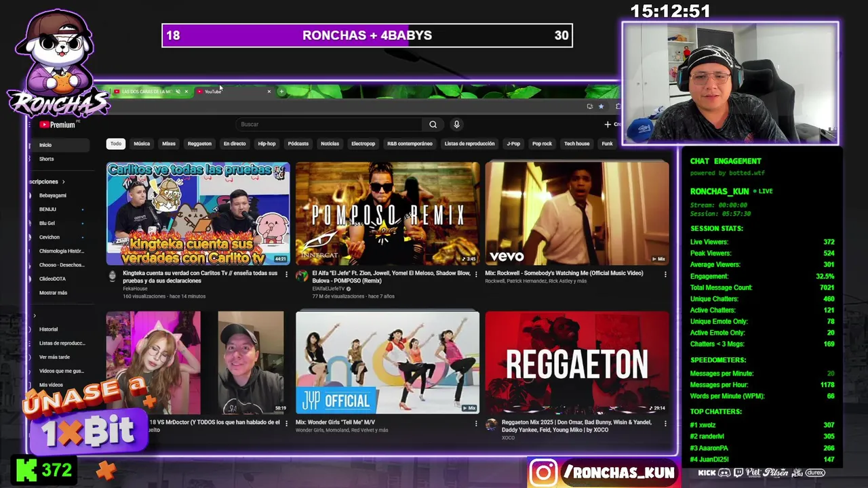Select the Hip-hop filter chip

tap(267, 144)
